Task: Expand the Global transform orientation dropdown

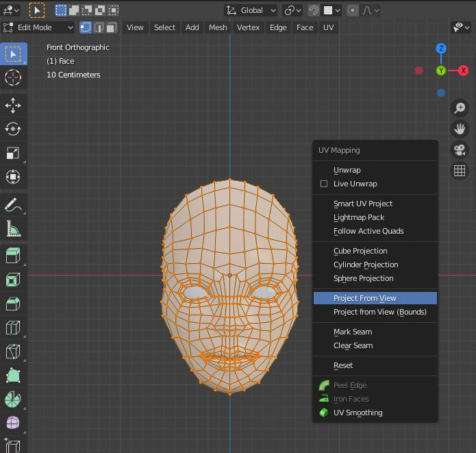Action: coord(251,10)
